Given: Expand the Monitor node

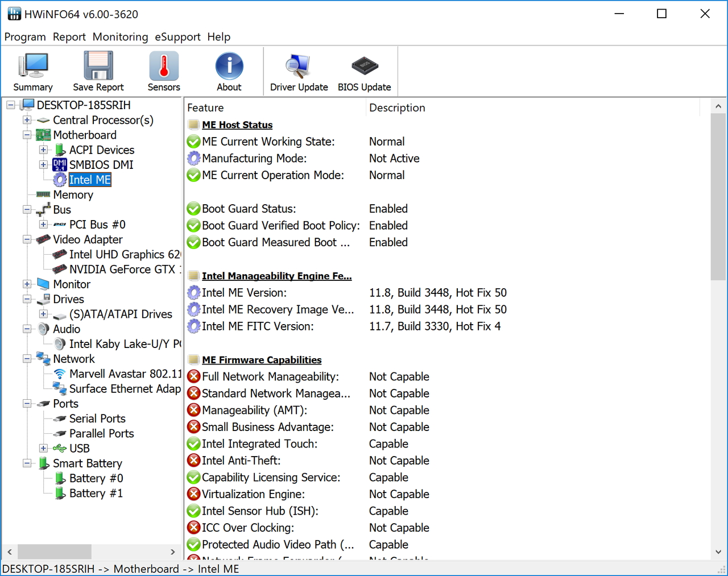Looking at the screenshot, I should (x=27, y=284).
